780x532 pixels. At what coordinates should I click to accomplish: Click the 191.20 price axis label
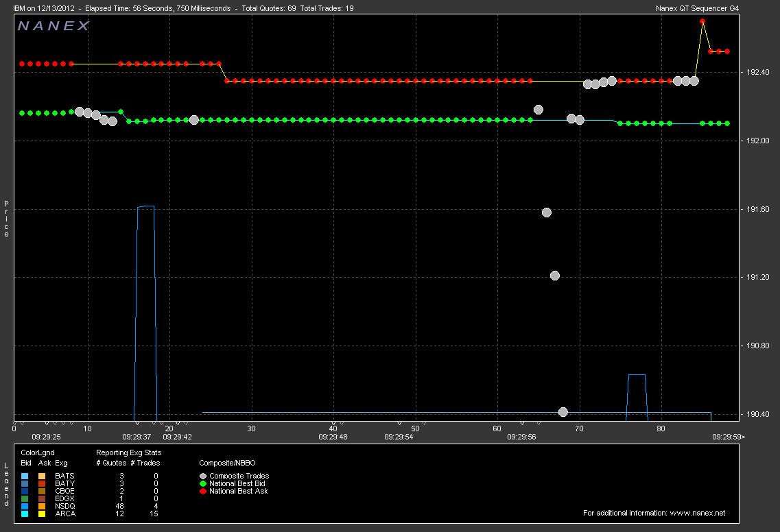(757, 278)
